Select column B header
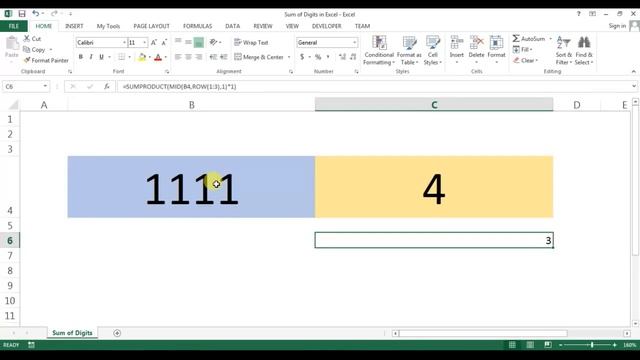The width and height of the screenshot is (640, 360). tap(191, 105)
